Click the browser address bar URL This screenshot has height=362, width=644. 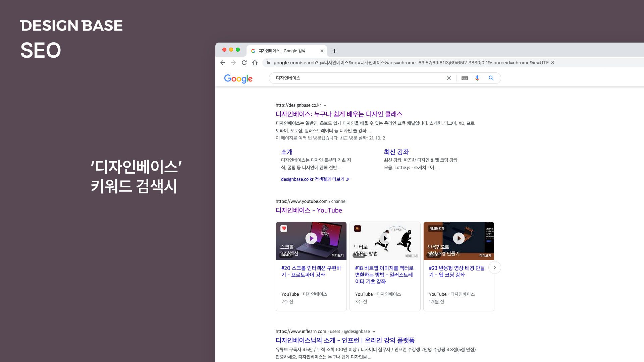(x=414, y=63)
